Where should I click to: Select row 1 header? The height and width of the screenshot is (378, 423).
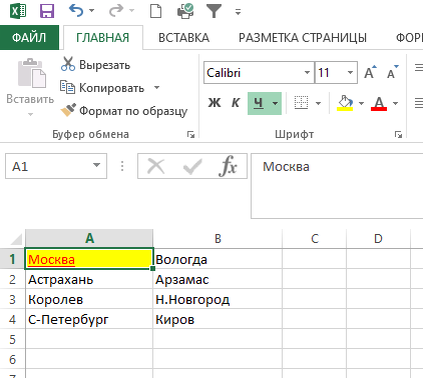pos(12,259)
